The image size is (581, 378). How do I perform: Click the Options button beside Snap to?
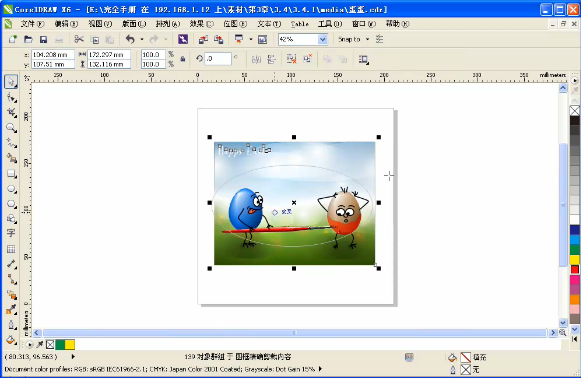click(379, 39)
